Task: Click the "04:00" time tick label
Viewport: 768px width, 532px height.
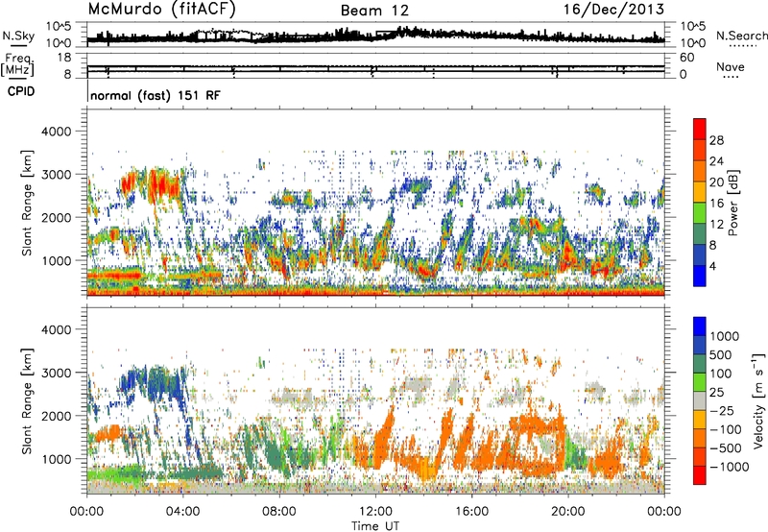Action: [183, 512]
